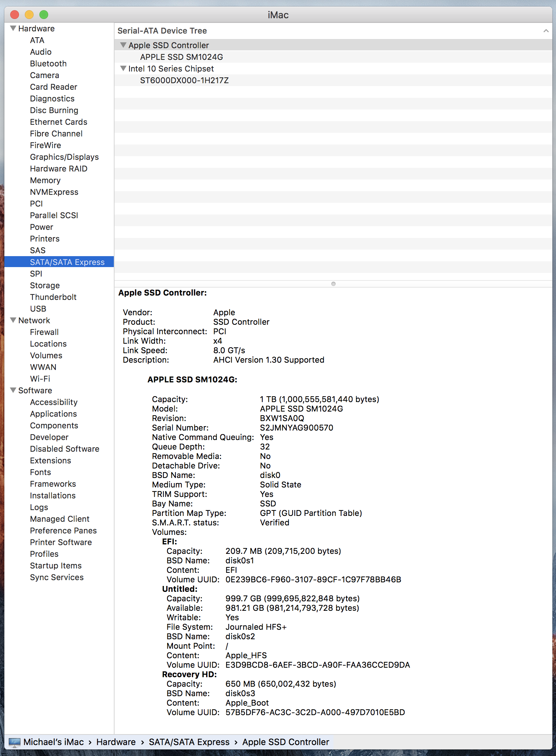Select Wi-Fi under Network
Image resolution: width=556 pixels, height=756 pixels.
[40, 379]
